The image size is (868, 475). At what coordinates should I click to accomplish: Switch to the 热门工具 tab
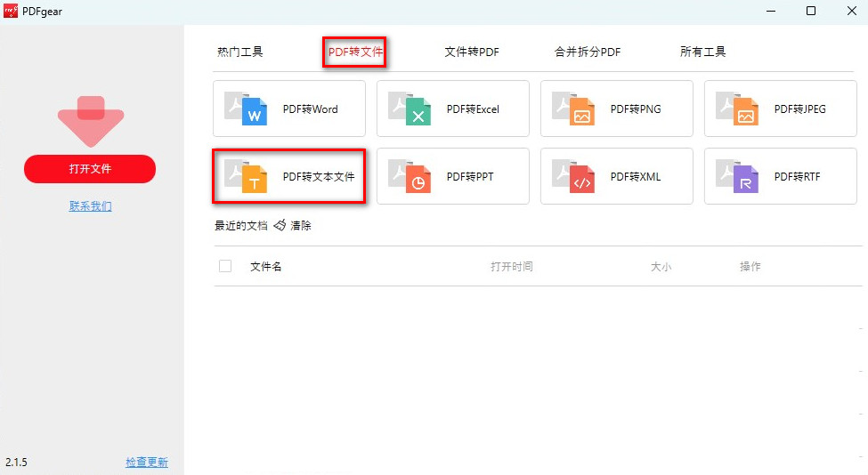point(239,52)
